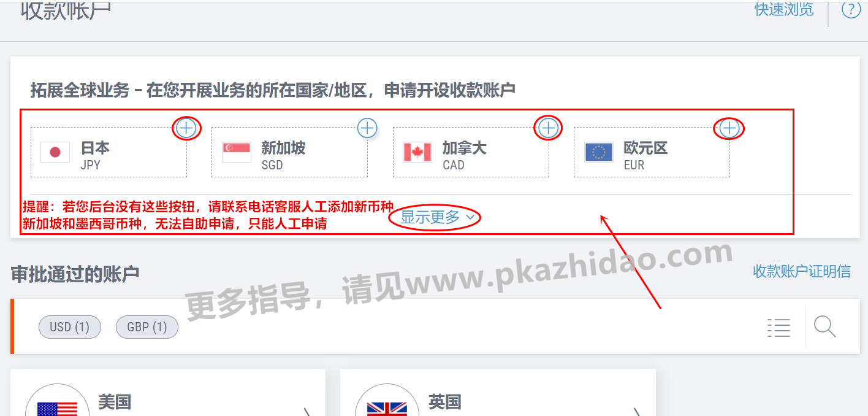Switch to list view icon
This screenshot has width=868, height=416.
(779, 327)
